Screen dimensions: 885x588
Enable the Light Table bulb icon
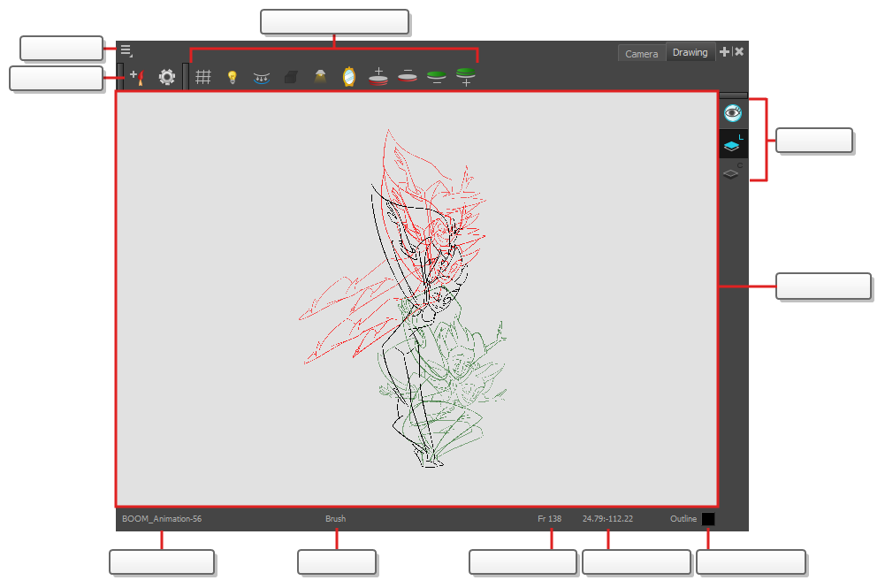[x=232, y=77]
